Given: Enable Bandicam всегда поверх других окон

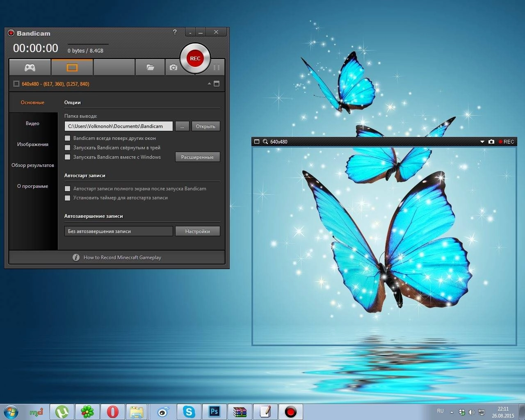Looking at the screenshot, I should point(68,138).
